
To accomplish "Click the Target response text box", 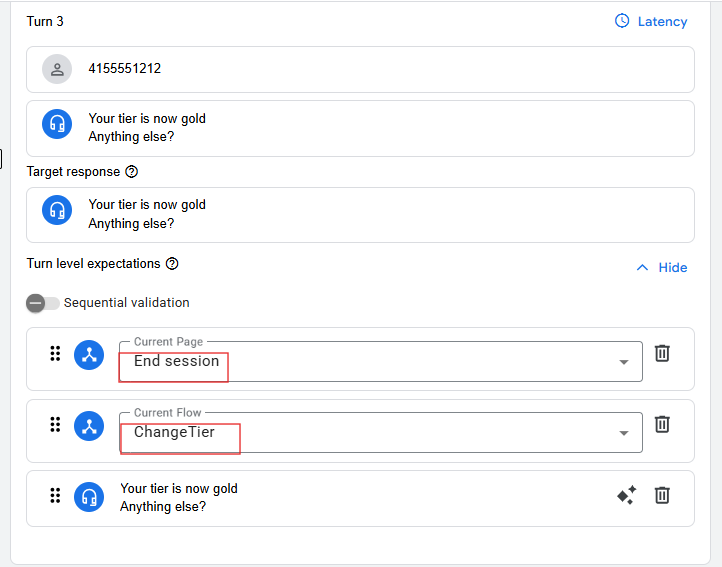I will [360, 214].
